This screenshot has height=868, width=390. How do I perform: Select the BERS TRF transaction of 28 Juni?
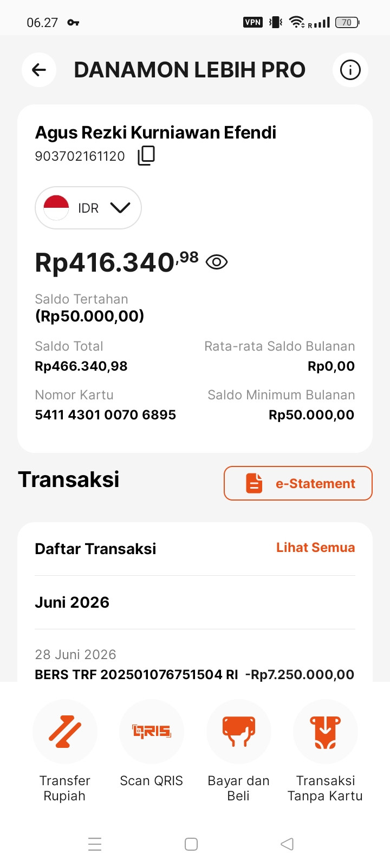coord(195,665)
